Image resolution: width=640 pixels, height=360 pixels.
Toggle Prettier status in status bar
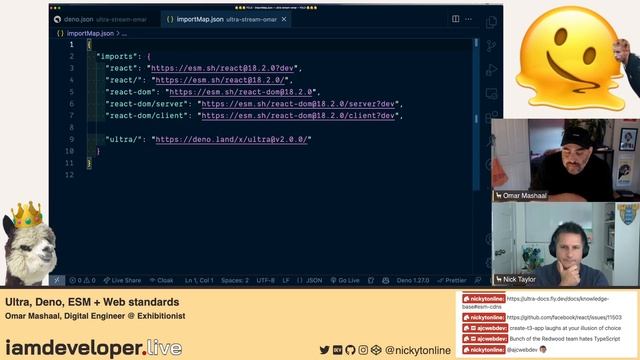coord(452,280)
